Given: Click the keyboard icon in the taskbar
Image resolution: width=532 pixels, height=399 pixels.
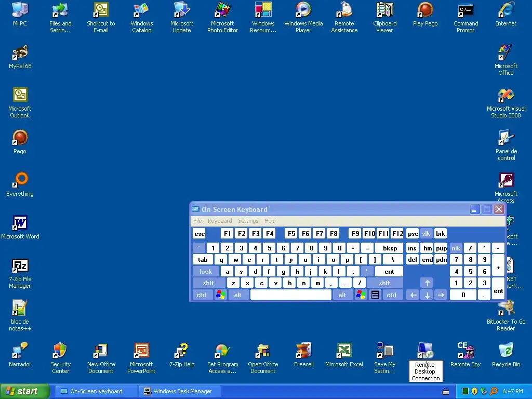Looking at the screenshot, I should (446, 392).
